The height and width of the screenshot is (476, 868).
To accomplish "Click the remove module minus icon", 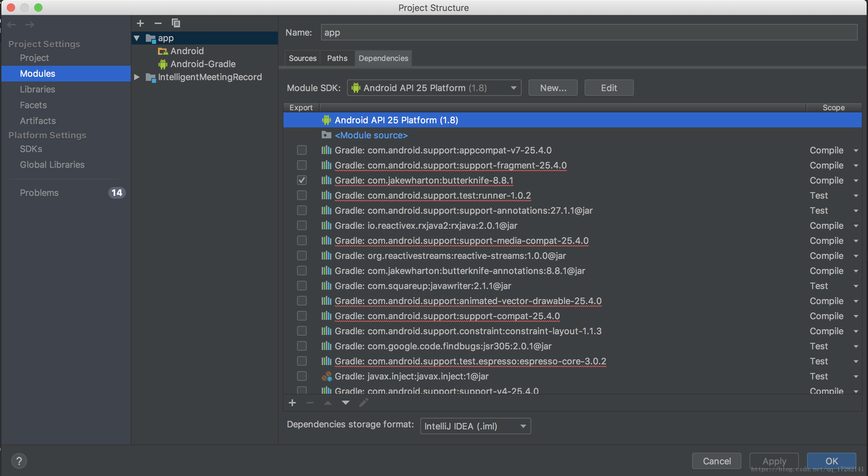I will 158,23.
